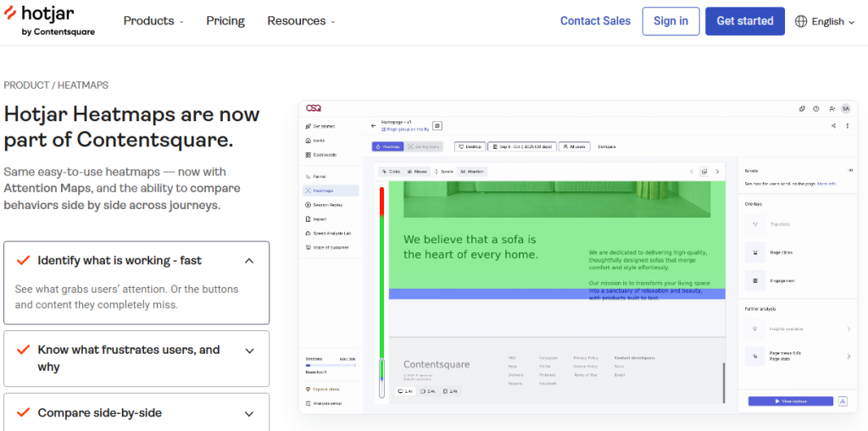868x431 pixels.
Task: Click the scroll depth color bar
Action: 381,292
